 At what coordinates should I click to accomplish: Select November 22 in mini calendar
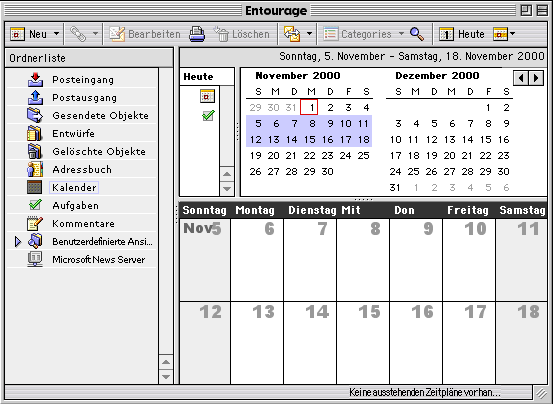click(309, 155)
